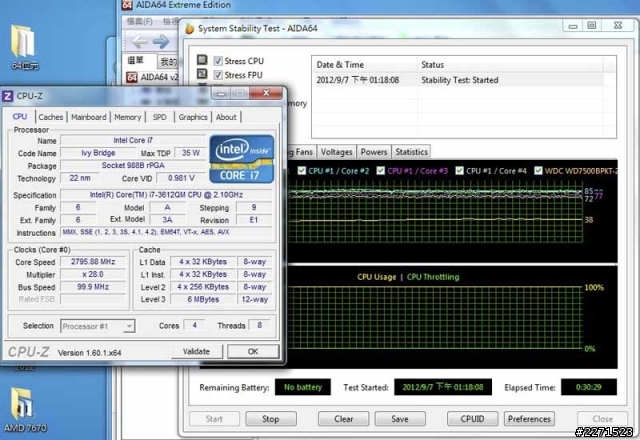Viewport: 640px width, 440px height.
Task: Toggle the Stress CPU checkbox
Action: pos(218,61)
